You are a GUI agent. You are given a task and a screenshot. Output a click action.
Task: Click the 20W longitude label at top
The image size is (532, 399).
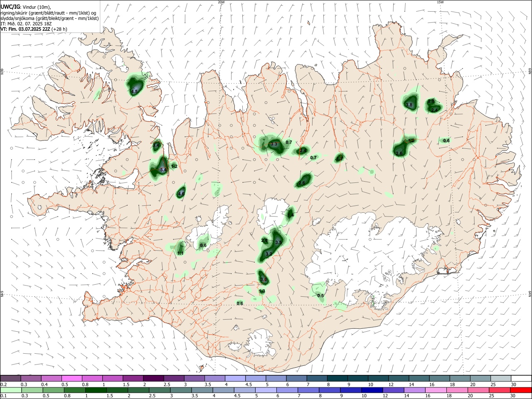coord(221,2)
